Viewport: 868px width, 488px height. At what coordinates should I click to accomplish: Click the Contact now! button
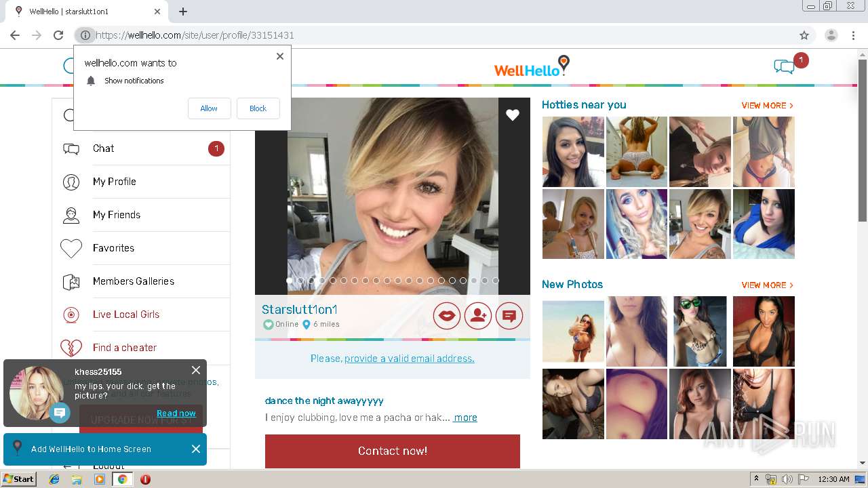click(x=393, y=451)
